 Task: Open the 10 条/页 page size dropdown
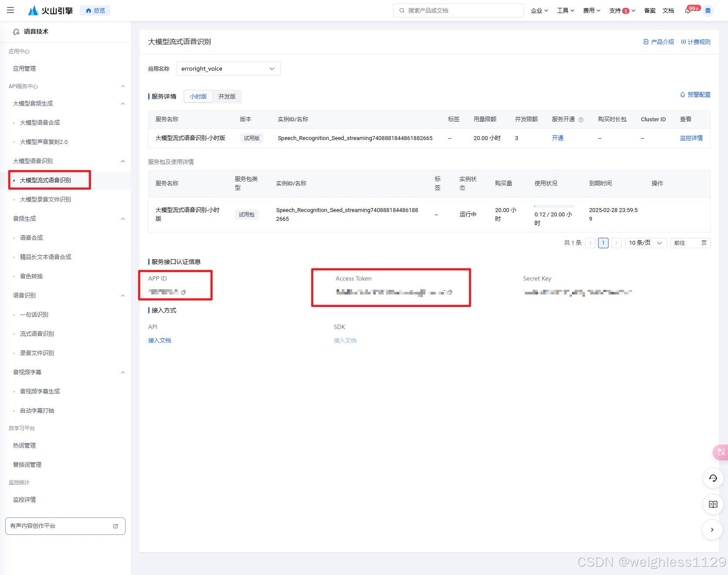click(x=646, y=243)
